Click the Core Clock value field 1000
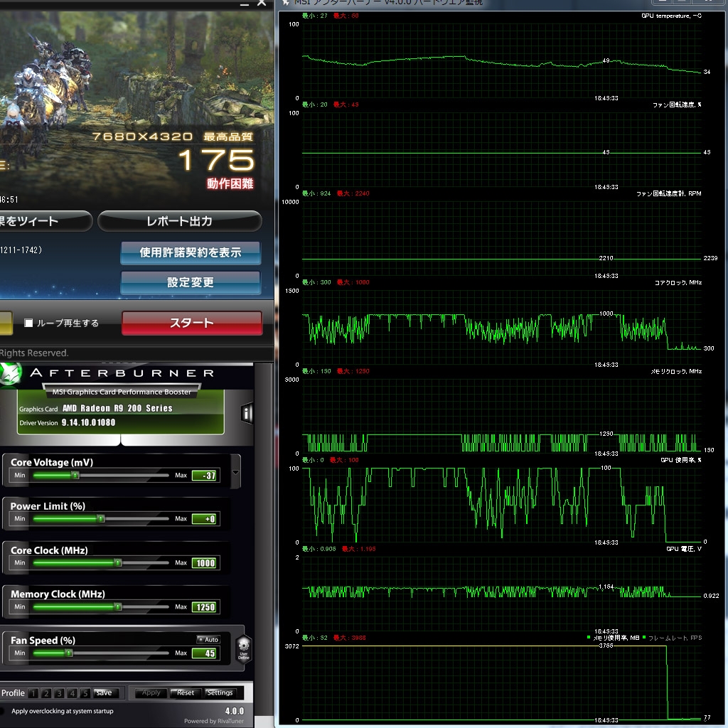This screenshot has width=728, height=728. 204,563
